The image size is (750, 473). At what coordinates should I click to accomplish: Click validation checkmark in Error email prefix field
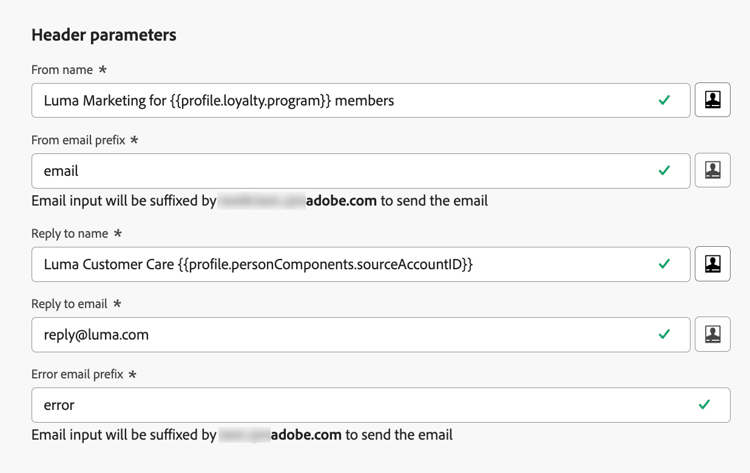coord(704,405)
